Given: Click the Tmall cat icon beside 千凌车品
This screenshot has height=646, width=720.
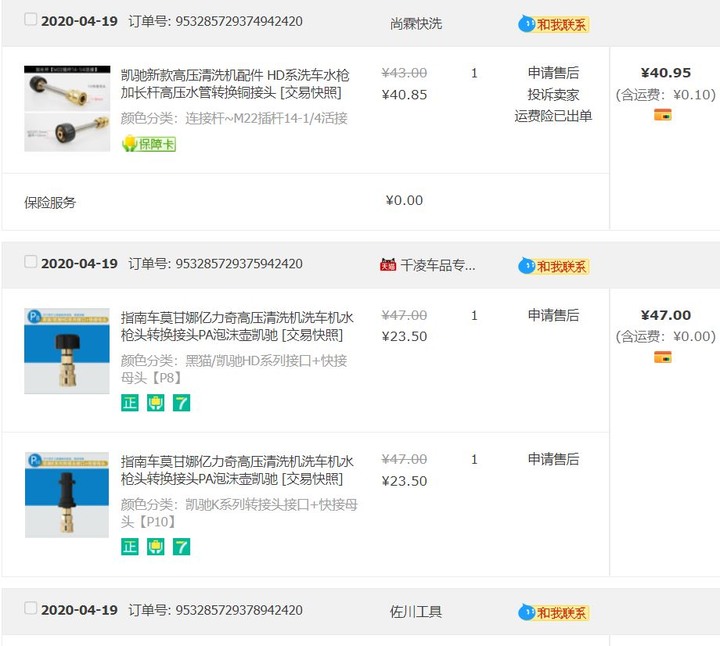Looking at the screenshot, I should pos(388,265).
